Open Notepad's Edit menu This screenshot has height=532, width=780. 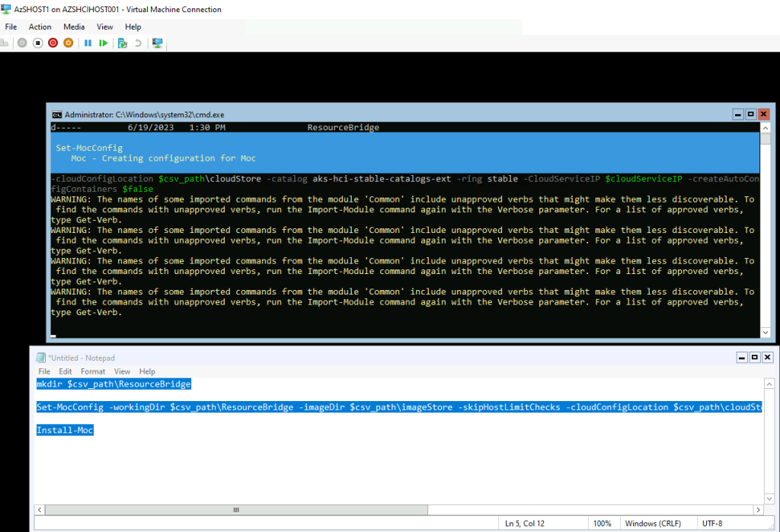click(66, 371)
